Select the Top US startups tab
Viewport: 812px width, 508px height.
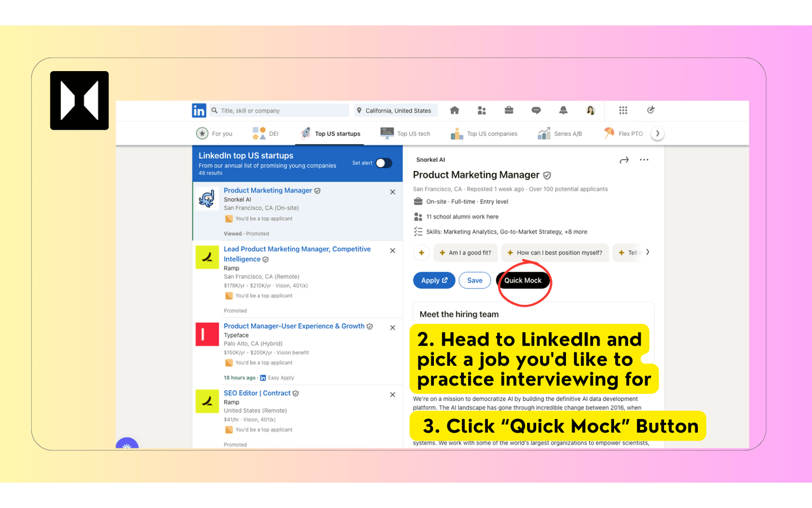pyautogui.click(x=330, y=133)
